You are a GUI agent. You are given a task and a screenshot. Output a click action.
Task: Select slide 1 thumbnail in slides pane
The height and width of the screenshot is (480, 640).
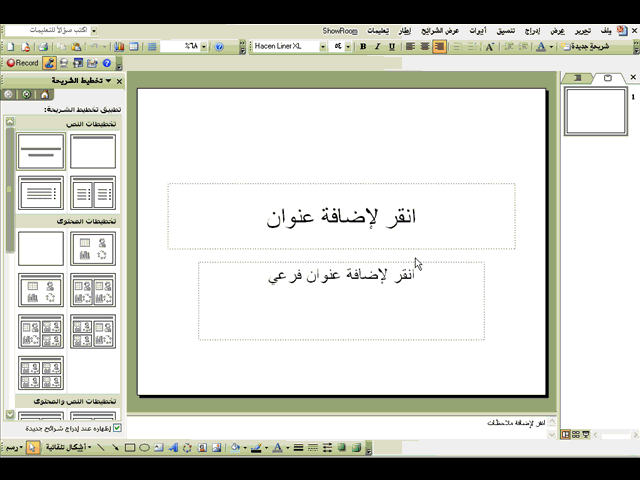click(x=595, y=110)
